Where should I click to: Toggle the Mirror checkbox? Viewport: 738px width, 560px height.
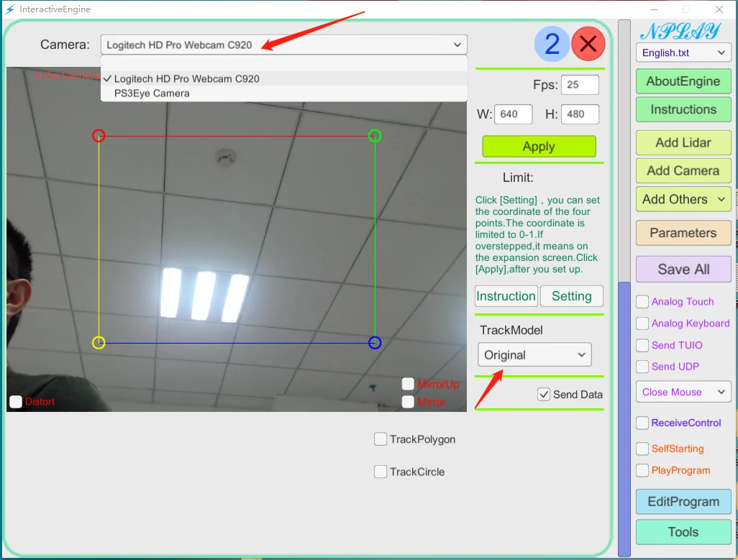[x=408, y=402]
